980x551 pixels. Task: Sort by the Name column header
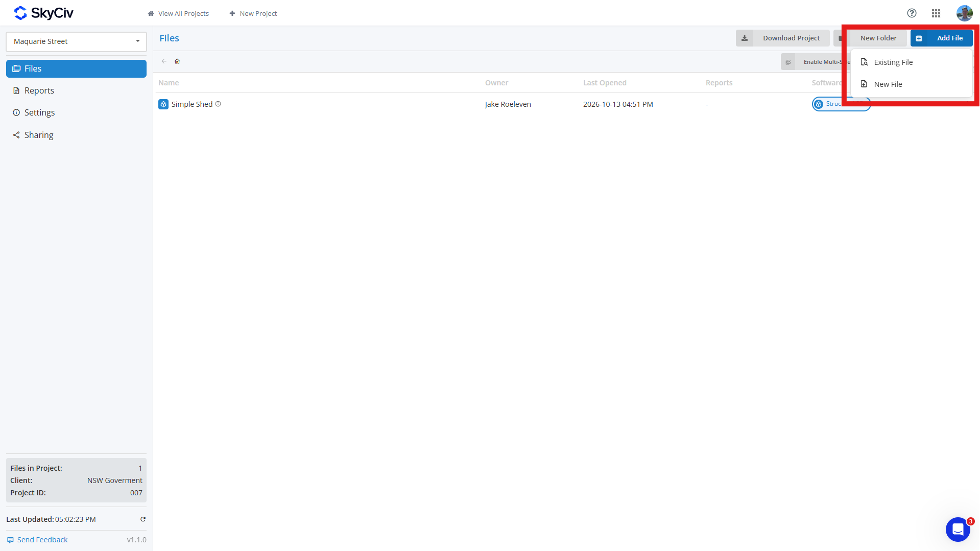coord(169,83)
